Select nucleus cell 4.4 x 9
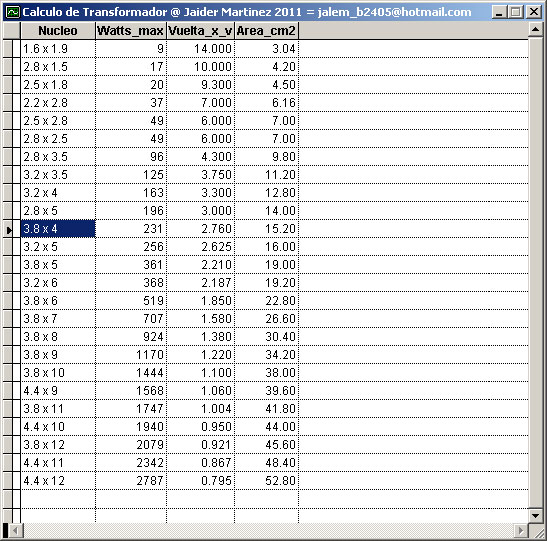The width and height of the screenshot is (547, 541). click(58, 391)
